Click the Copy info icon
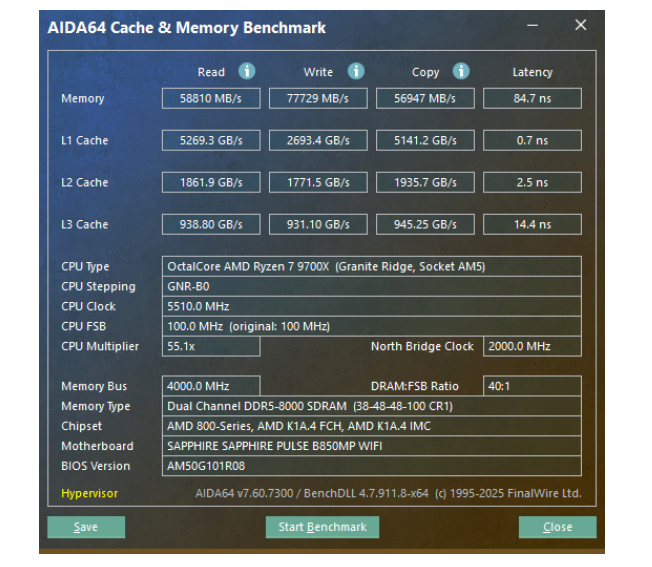This screenshot has width=652, height=567. click(x=461, y=72)
